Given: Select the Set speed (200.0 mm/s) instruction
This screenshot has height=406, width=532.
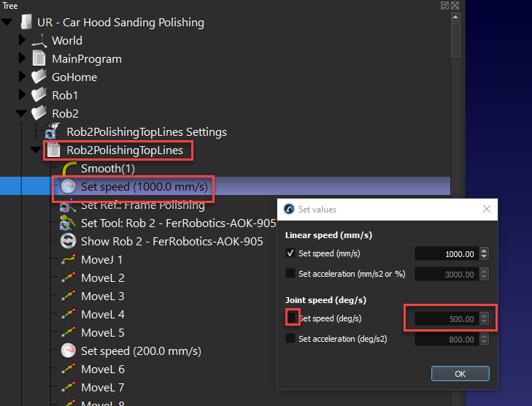Looking at the screenshot, I should tap(141, 351).
